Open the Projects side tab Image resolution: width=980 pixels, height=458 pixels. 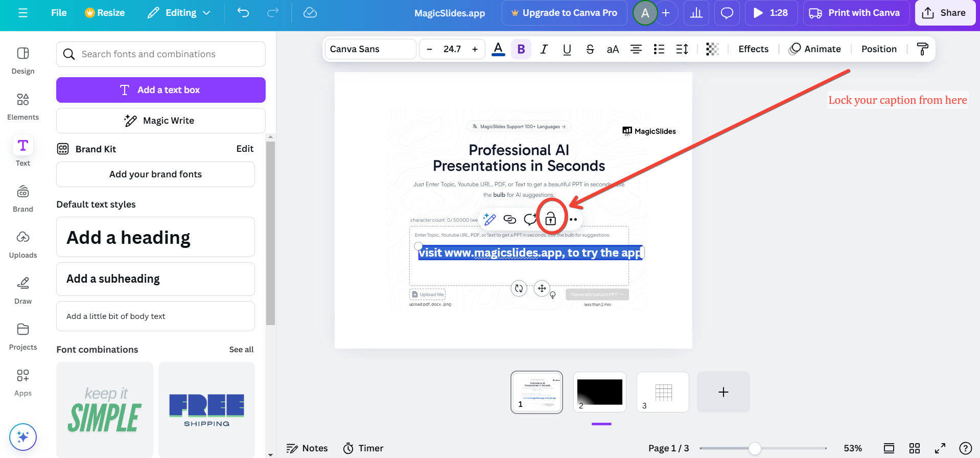coord(23,336)
